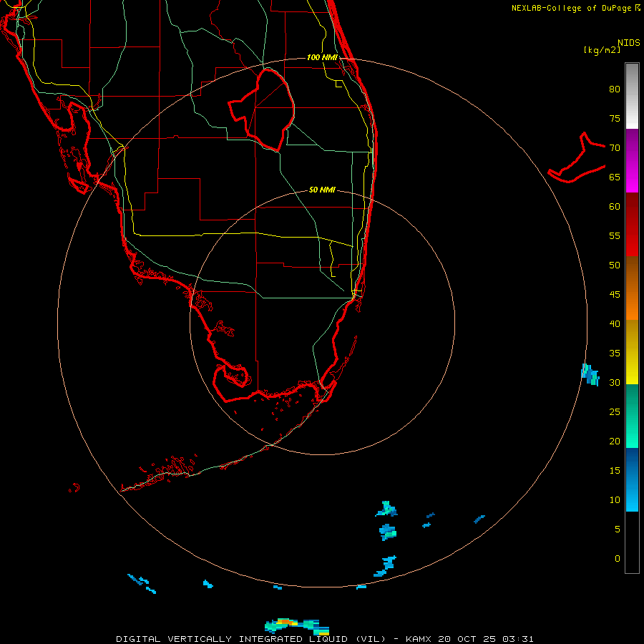Click the scale value 65
This screenshot has height=644, width=644.
(x=615, y=177)
